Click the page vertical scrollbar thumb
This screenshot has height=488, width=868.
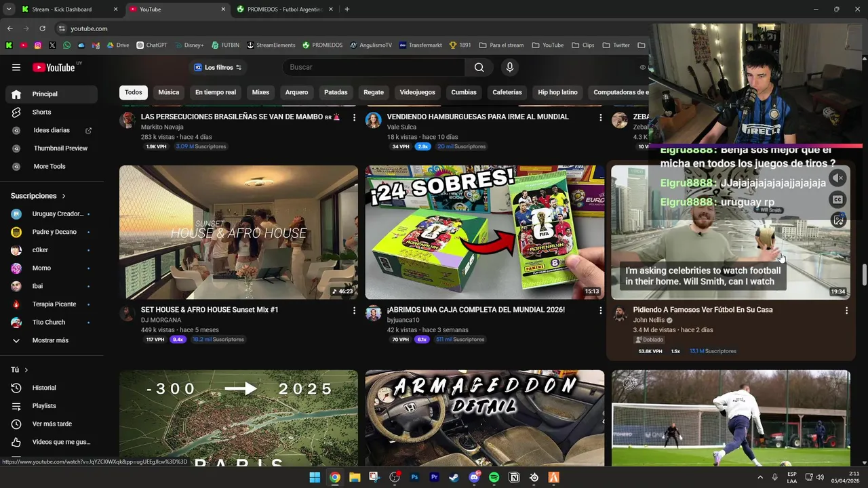coord(864,274)
